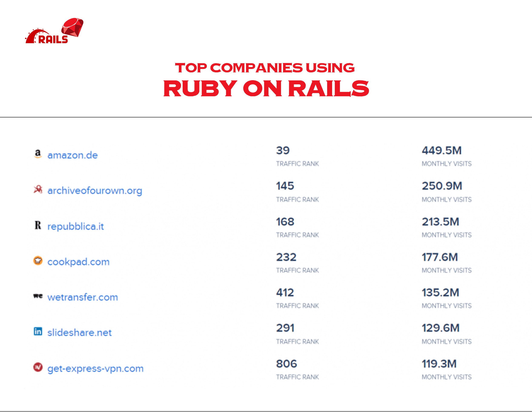This screenshot has width=532, height=413.
Task: Click the Repubblica R favicon
Action: click(38, 225)
